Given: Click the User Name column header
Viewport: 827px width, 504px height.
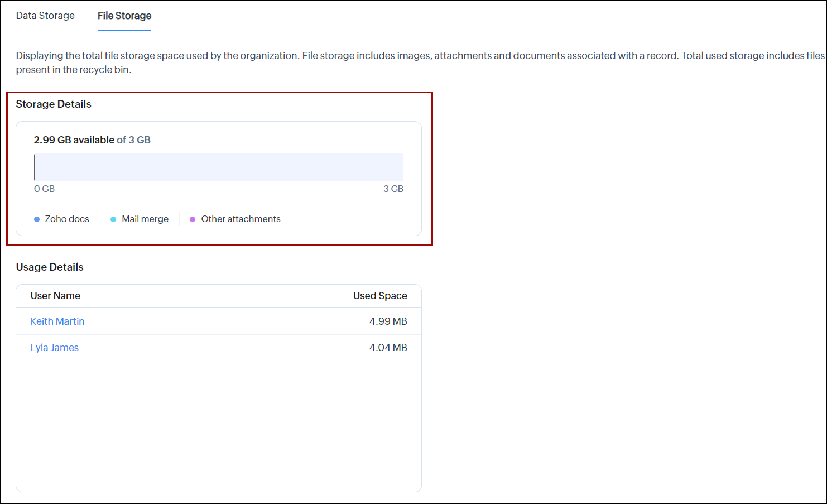Looking at the screenshot, I should (x=55, y=296).
